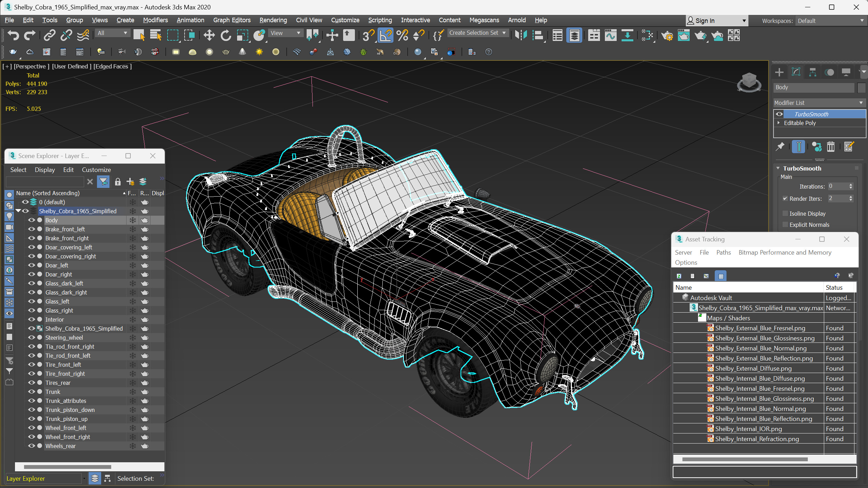Select the Rotate transform tool
The image size is (868, 488).
click(226, 35)
